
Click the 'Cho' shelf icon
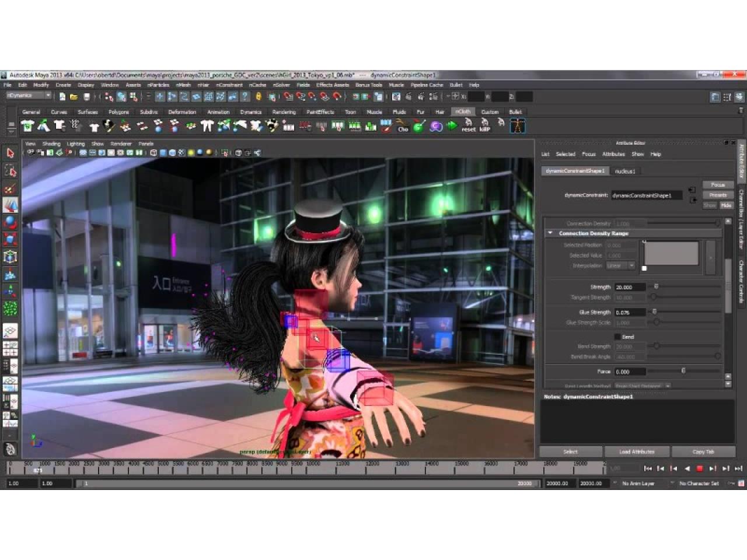click(x=403, y=125)
